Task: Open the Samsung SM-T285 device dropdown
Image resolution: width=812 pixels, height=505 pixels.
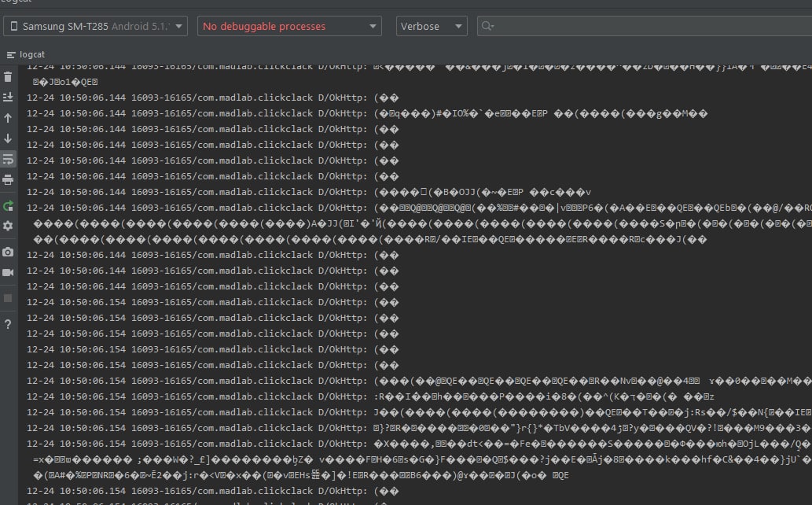Action: [x=95, y=26]
